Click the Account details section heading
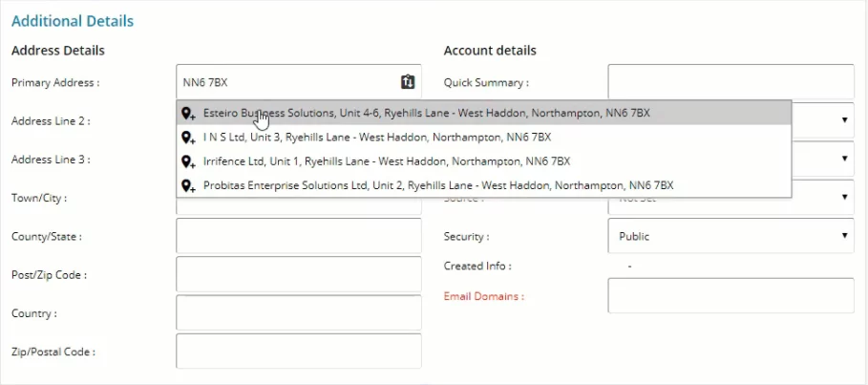Viewport: 868px width, 385px height. [490, 51]
